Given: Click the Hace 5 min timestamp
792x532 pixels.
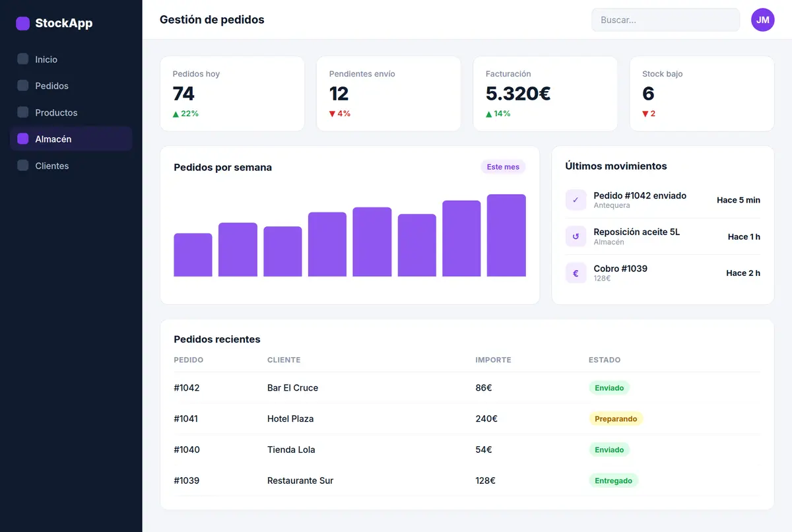Looking at the screenshot, I should (x=739, y=200).
